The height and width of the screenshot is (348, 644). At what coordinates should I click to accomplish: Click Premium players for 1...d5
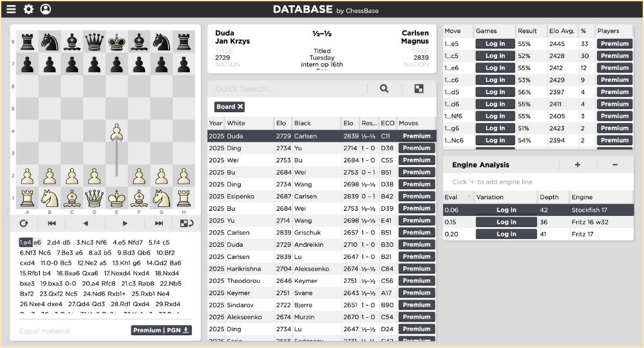click(614, 92)
